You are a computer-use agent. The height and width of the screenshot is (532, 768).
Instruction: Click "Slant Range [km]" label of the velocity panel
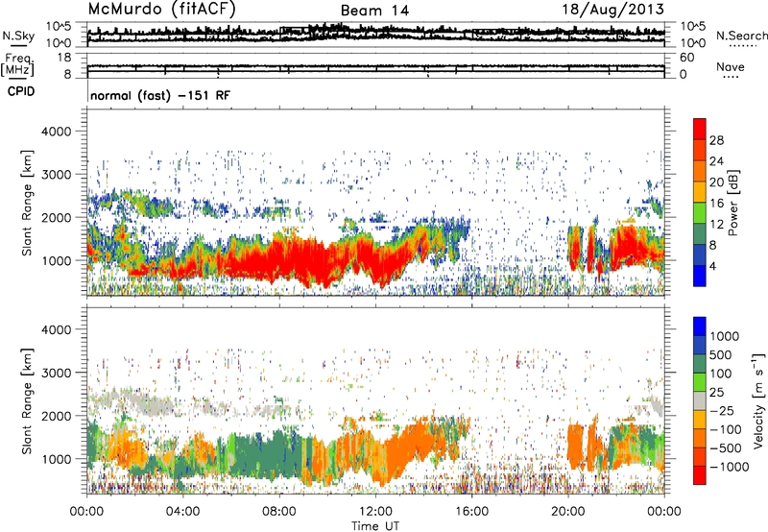27,400
